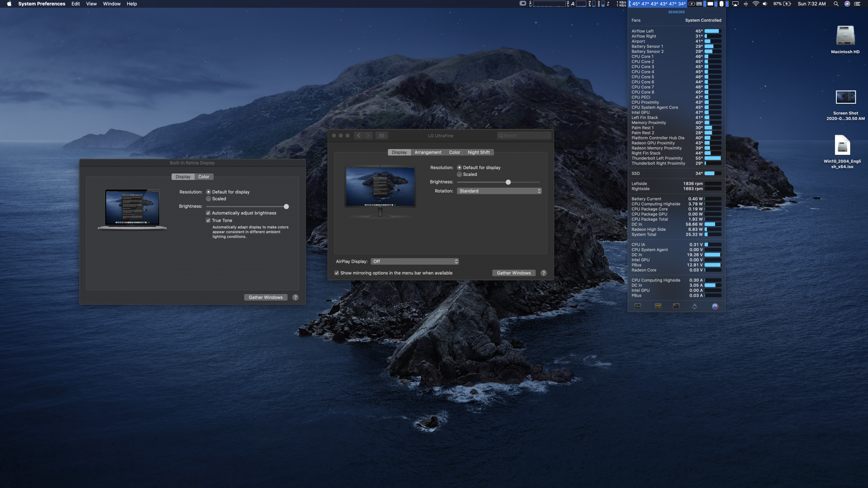Click show-all grid icon in LG UltraFine toolbar

(x=381, y=136)
